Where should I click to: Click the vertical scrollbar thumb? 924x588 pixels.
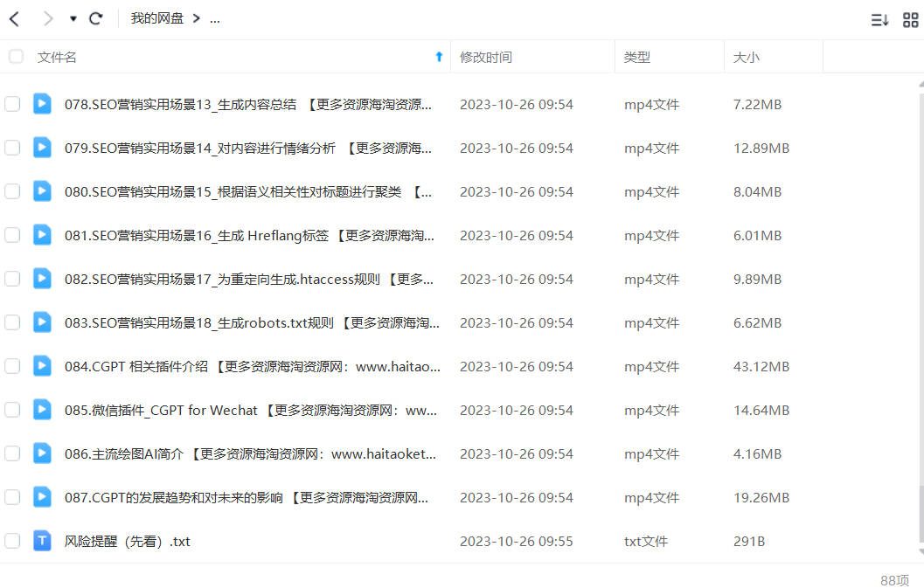point(921,513)
